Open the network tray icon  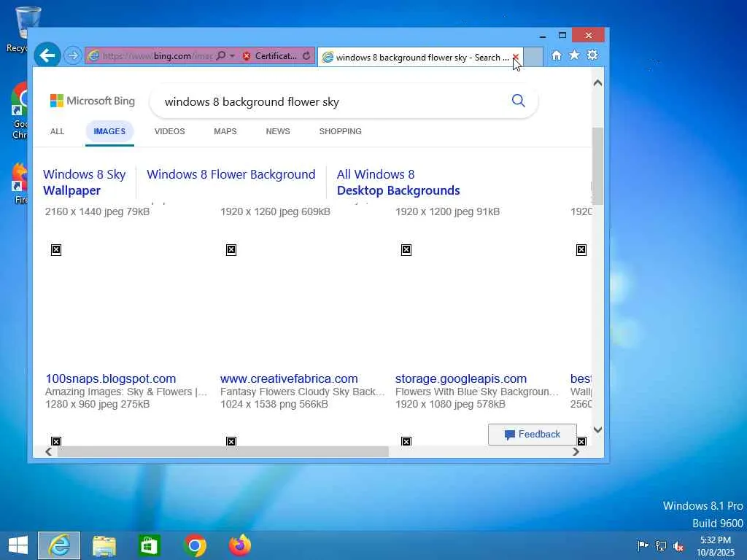pos(661,545)
